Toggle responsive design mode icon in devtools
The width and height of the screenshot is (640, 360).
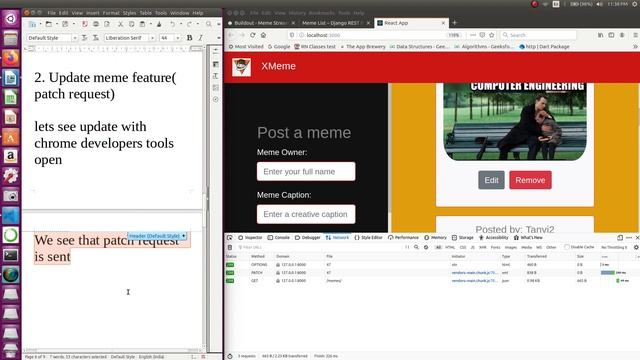pyautogui.click(x=620, y=238)
